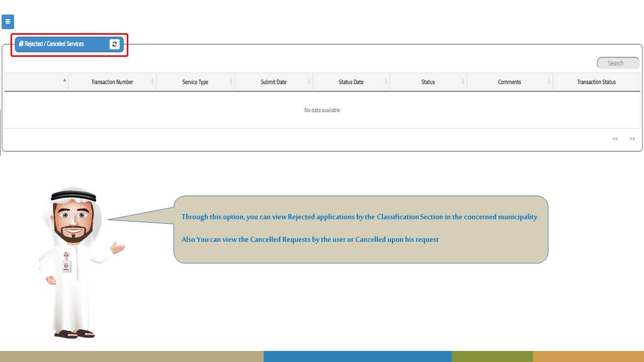Click into the Search field
The image size is (644, 362).
point(618,63)
